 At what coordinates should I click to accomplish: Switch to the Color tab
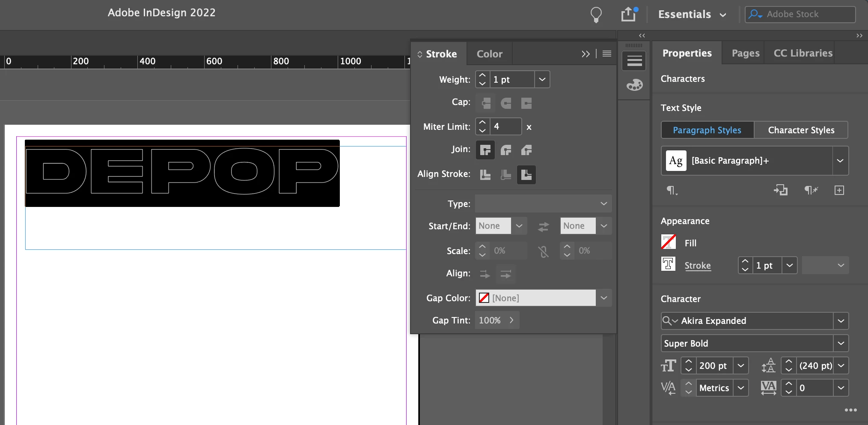[x=490, y=54]
